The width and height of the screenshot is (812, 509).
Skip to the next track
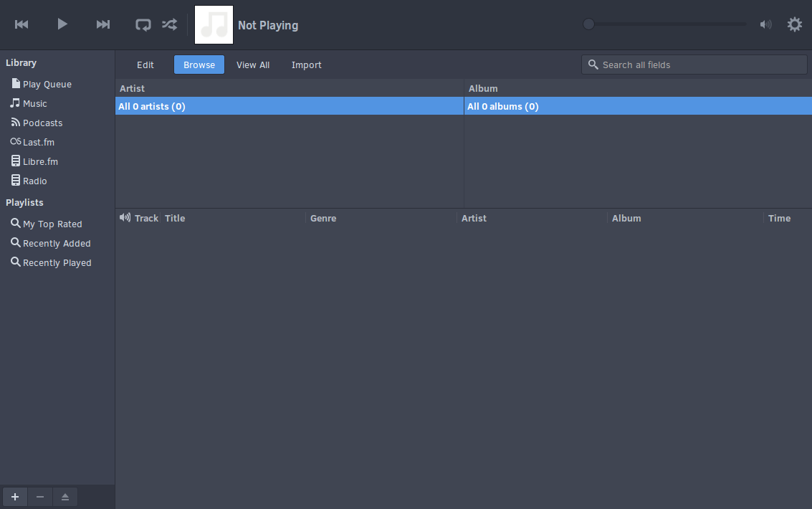[103, 24]
